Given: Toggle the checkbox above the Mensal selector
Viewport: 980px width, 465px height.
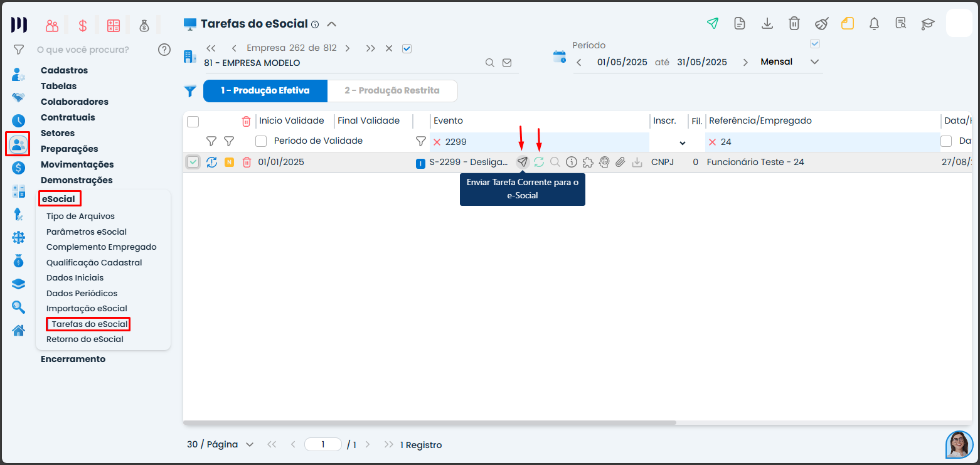Looking at the screenshot, I should point(815,44).
